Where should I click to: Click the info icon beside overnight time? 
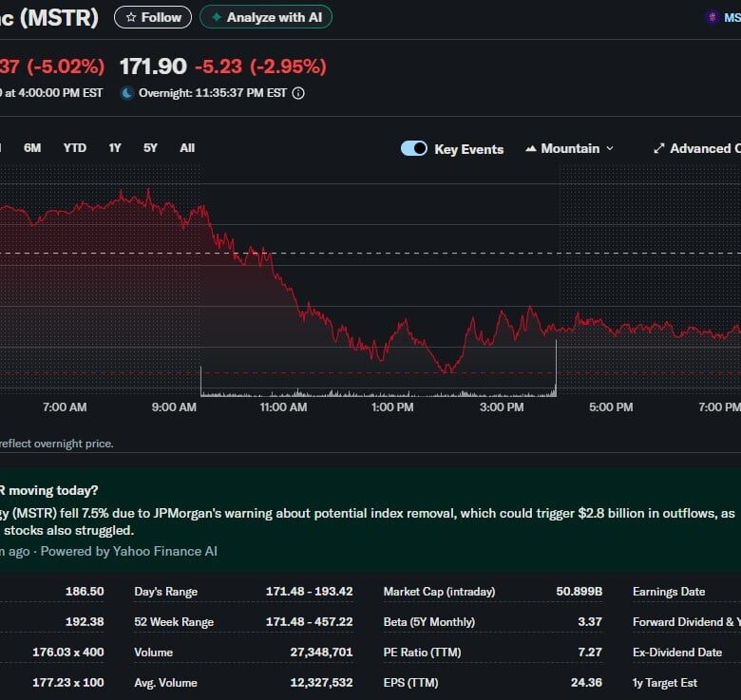(x=298, y=93)
